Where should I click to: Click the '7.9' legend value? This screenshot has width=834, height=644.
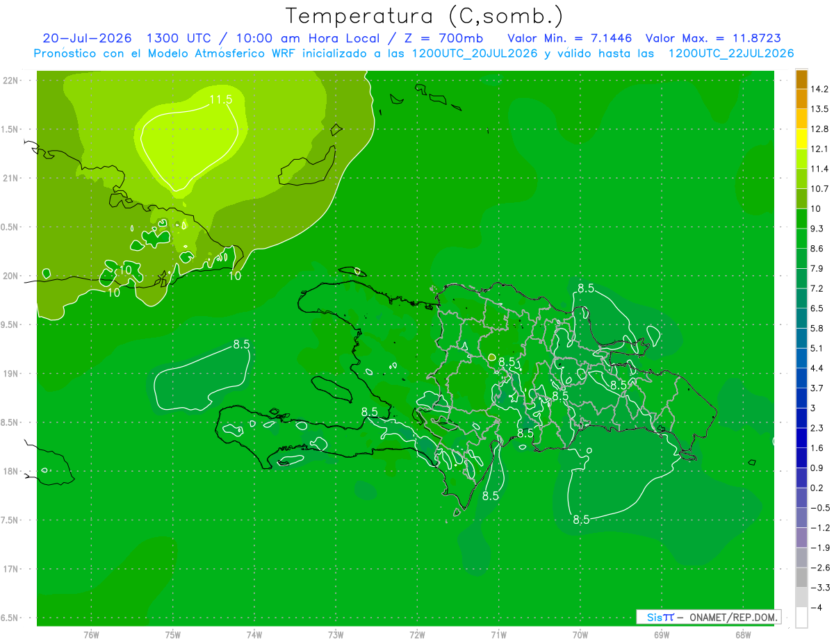(817, 269)
